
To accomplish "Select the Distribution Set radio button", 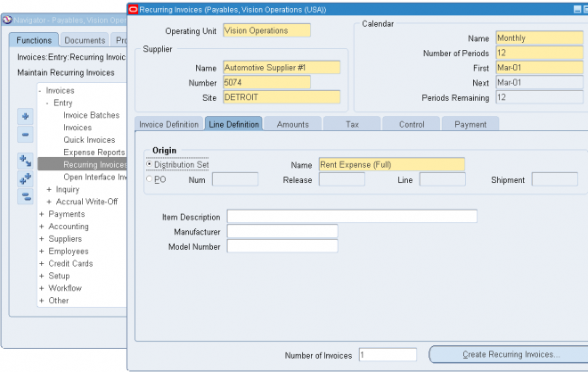I will [x=150, y=164].
